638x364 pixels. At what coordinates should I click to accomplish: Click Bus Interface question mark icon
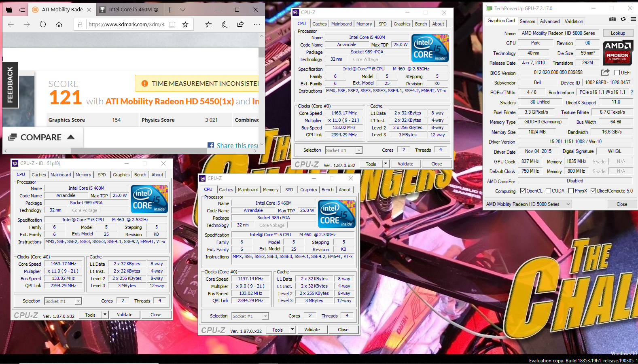(632, 92)
